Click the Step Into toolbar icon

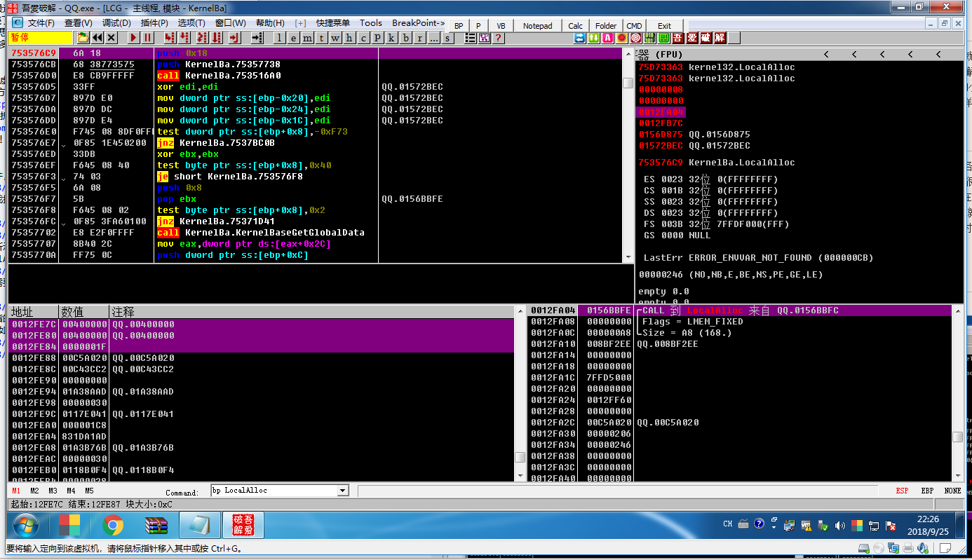click(169, 38)
